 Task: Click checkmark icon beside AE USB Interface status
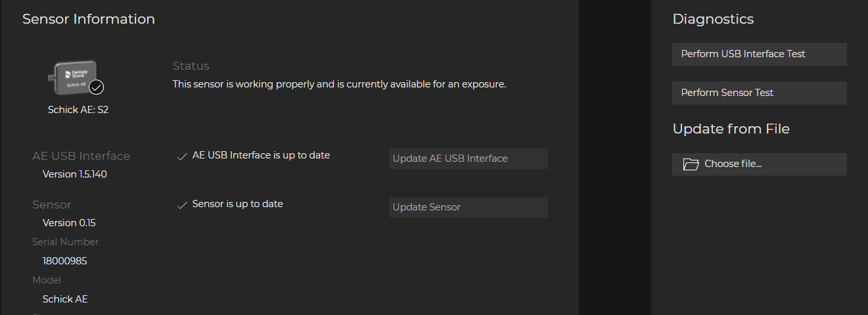pyautogui.click(x=182, y=157)
